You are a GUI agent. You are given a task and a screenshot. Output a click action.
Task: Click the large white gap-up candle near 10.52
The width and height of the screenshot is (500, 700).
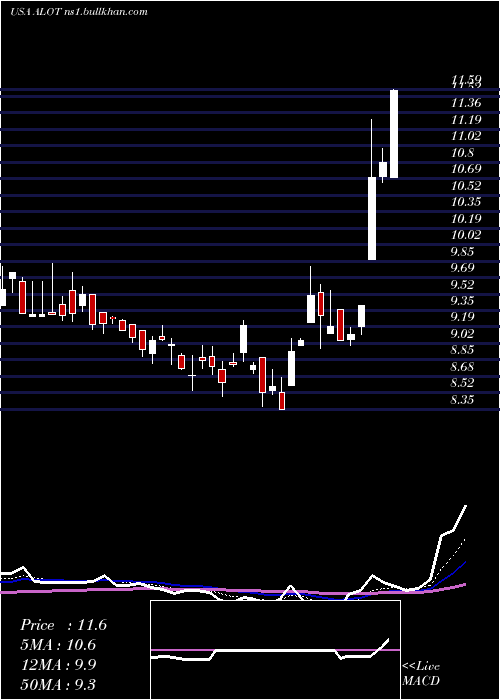pos(372,218)
